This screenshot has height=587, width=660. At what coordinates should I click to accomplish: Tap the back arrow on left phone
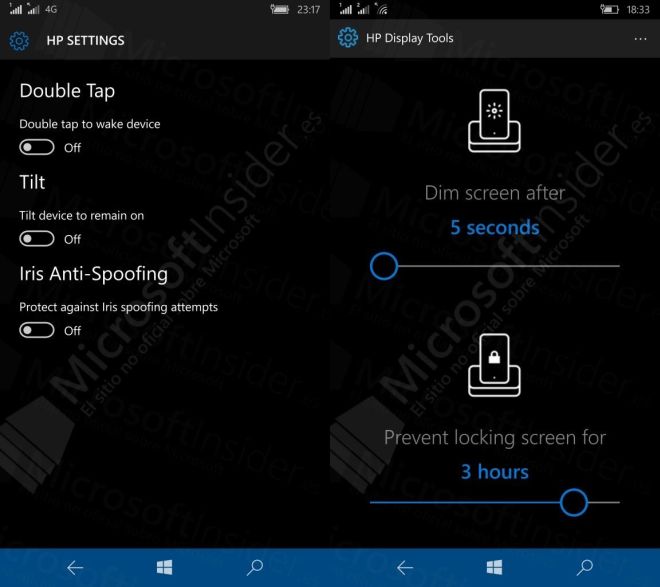(x=75, y=568)
